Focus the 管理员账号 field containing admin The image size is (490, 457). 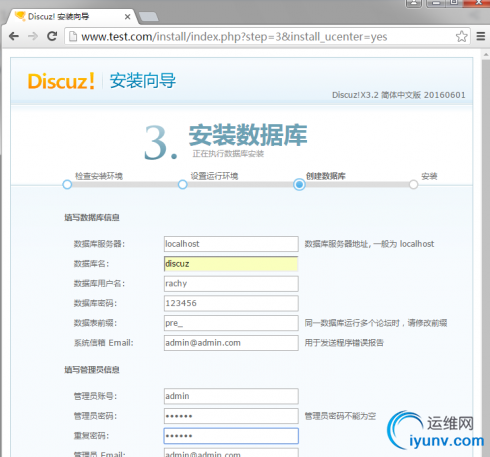tap(231, 396)
